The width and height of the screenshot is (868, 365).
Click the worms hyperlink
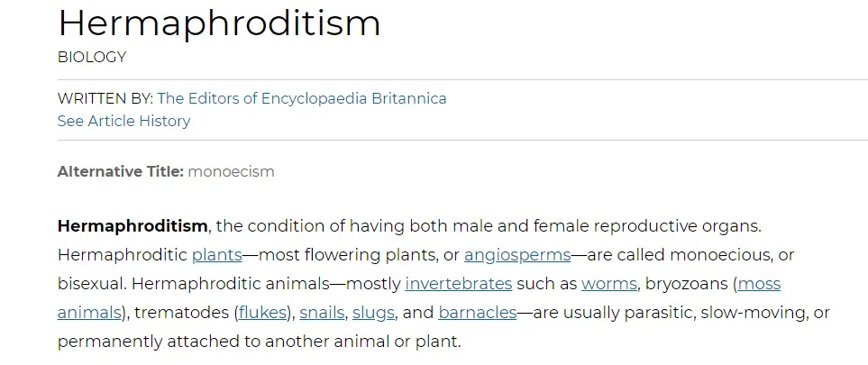pyautogui.click(x=608, y=284)
